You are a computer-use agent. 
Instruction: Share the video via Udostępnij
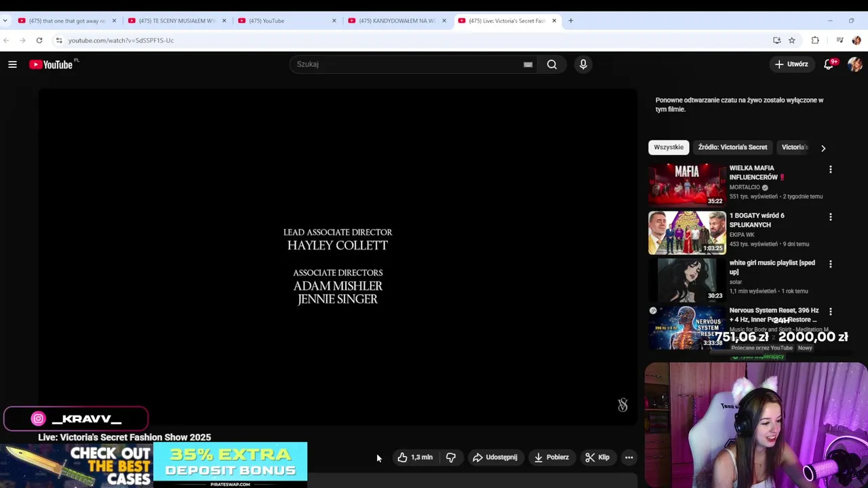495,457
